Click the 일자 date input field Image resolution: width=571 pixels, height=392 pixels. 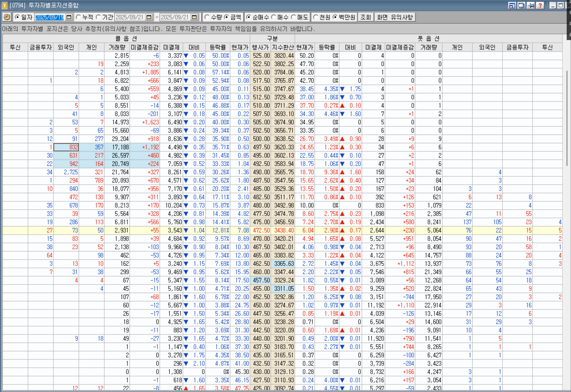point(49,17)
